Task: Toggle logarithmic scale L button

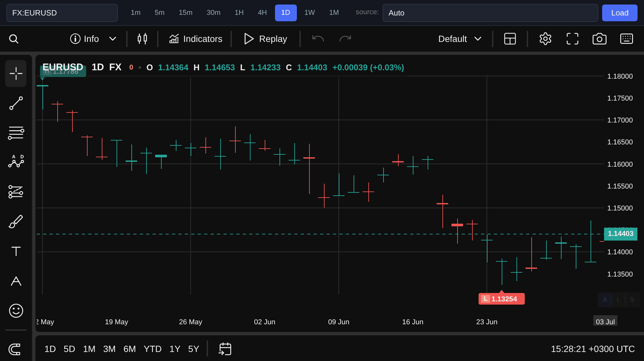Action: pos(618,300)
